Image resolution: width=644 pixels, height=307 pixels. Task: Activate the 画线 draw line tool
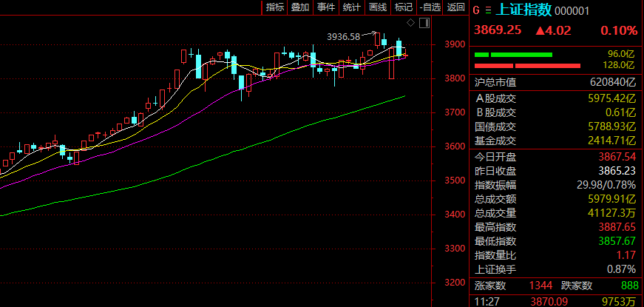pyautogui.click(x=377, y=7)
